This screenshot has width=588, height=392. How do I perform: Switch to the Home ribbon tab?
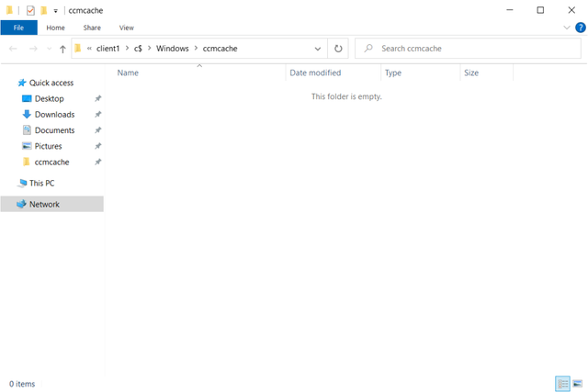pos(55,28)
